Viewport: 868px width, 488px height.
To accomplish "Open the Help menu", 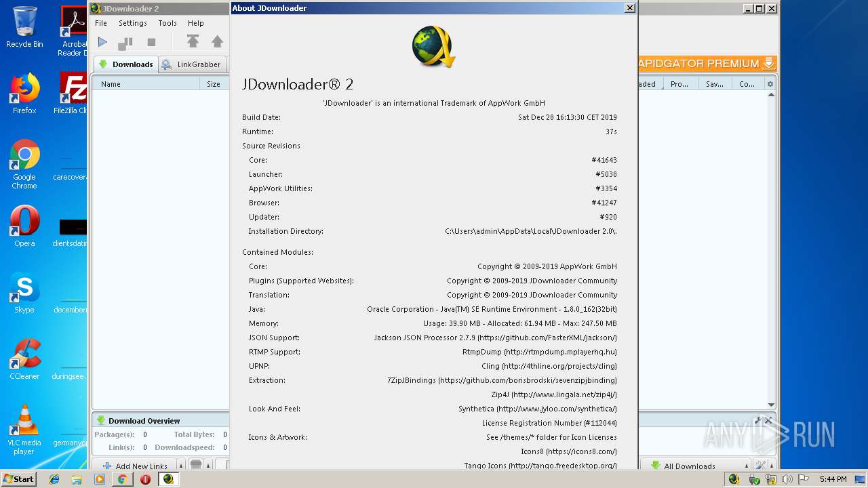I will 196,23.
